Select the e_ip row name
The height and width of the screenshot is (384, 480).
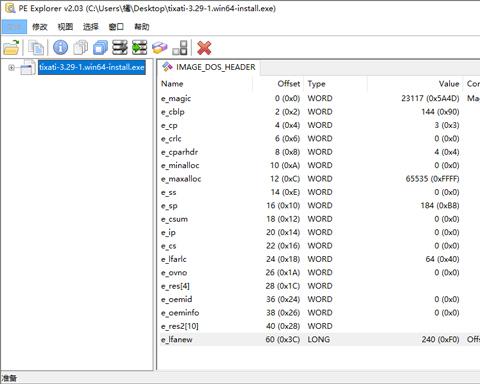tap(168, 232)
